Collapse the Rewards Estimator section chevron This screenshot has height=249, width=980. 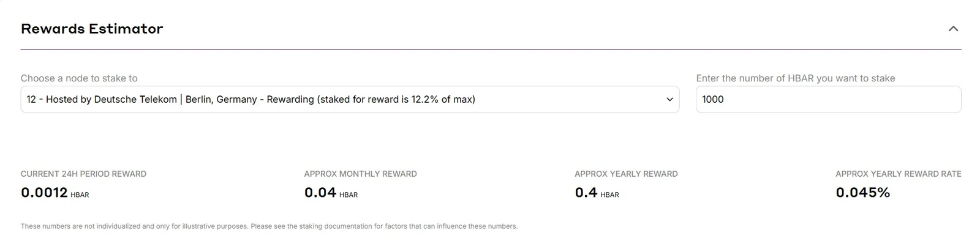[953, 29]
